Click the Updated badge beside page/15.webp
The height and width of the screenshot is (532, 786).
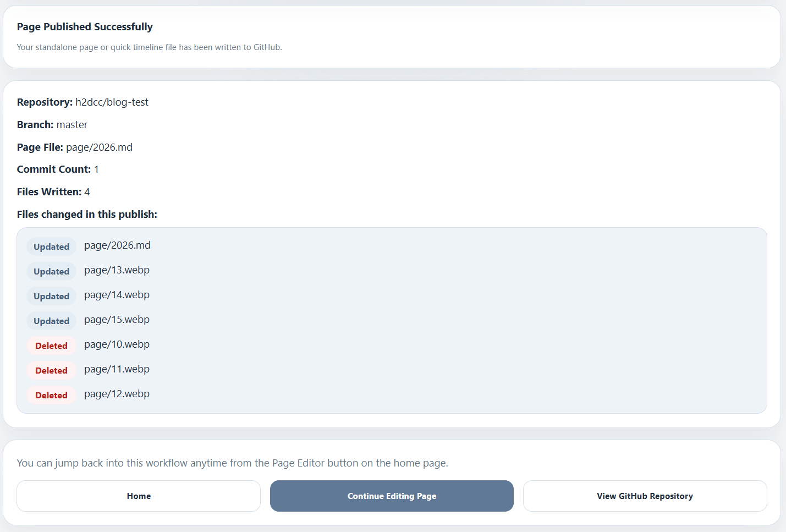(51, 321)
